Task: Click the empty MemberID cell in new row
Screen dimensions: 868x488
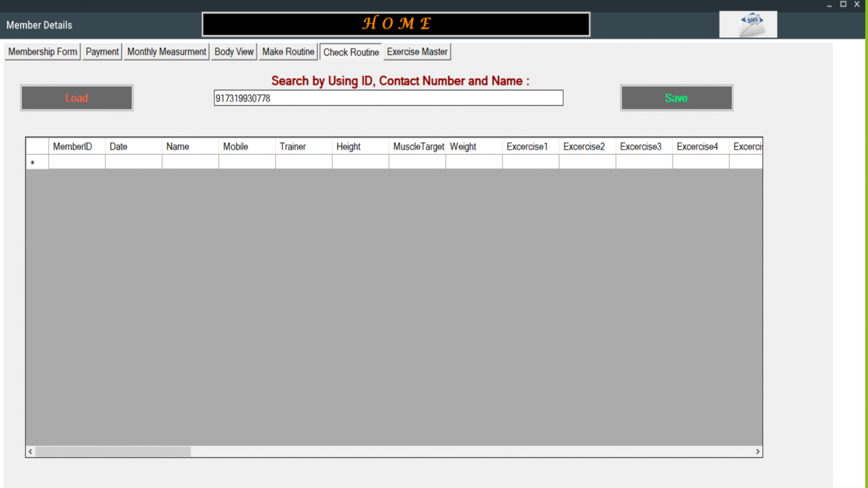Action: [x=77, y=162]
